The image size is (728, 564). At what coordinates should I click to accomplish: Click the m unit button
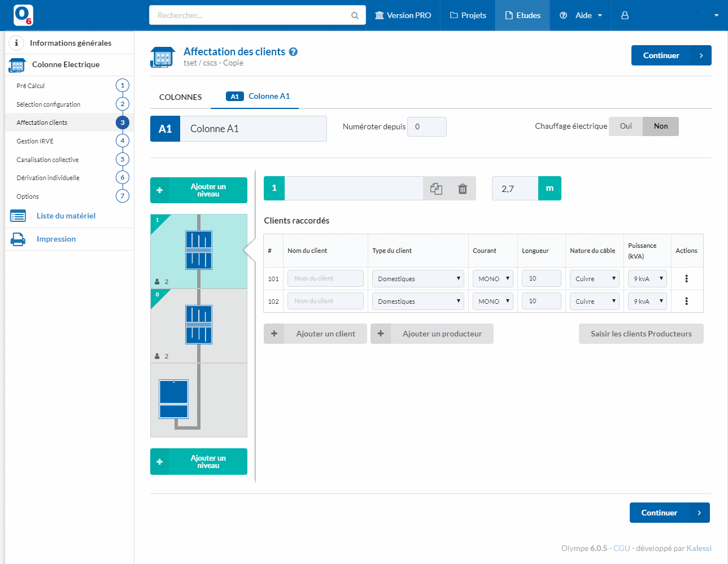point(550,189)
